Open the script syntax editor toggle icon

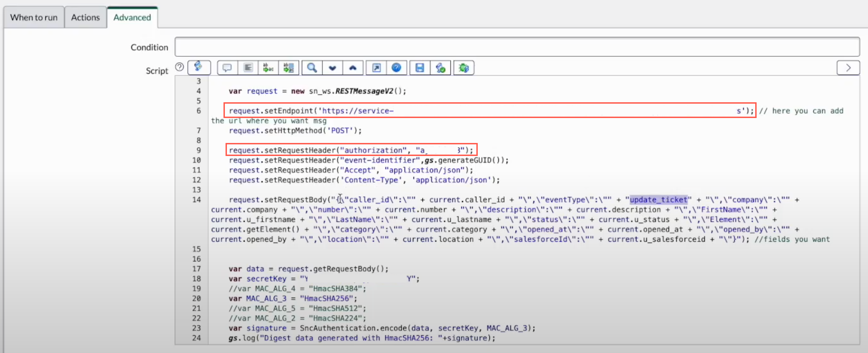(x=199, y=68)
